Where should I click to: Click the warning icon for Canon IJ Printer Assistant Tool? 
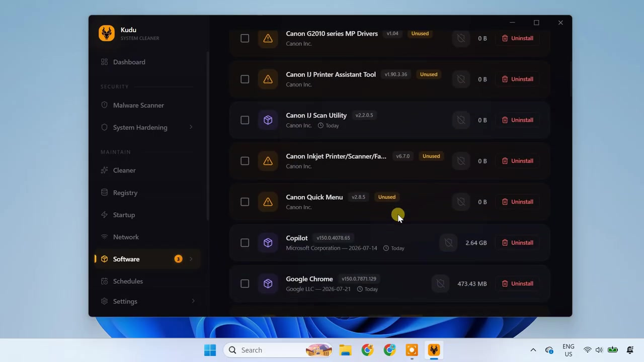tap(268, 79)
